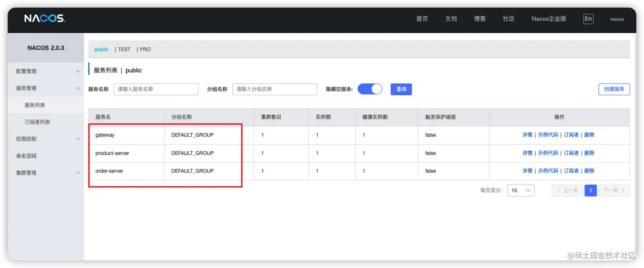Open 订阅者 for the gateway service
Screen dimensions: 644x268
[572, 135]
